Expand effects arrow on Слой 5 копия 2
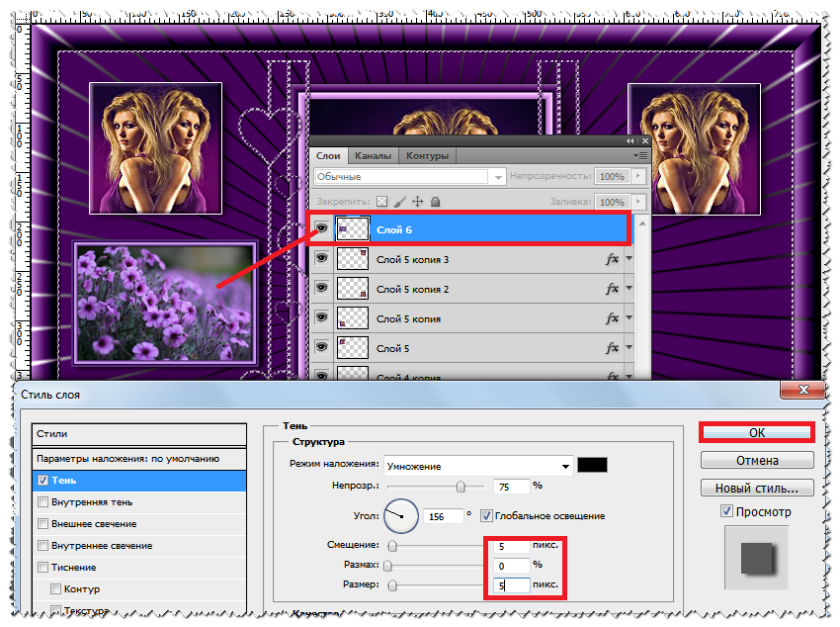The image size is (840, 627). [629, 289]
